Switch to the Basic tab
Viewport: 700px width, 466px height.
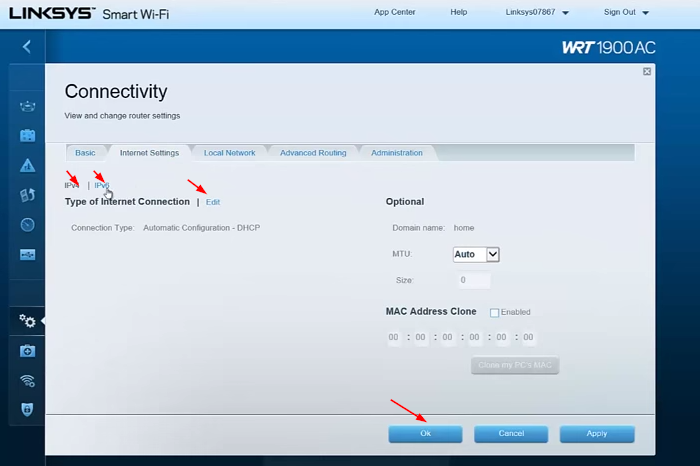[x=85, y=153]
